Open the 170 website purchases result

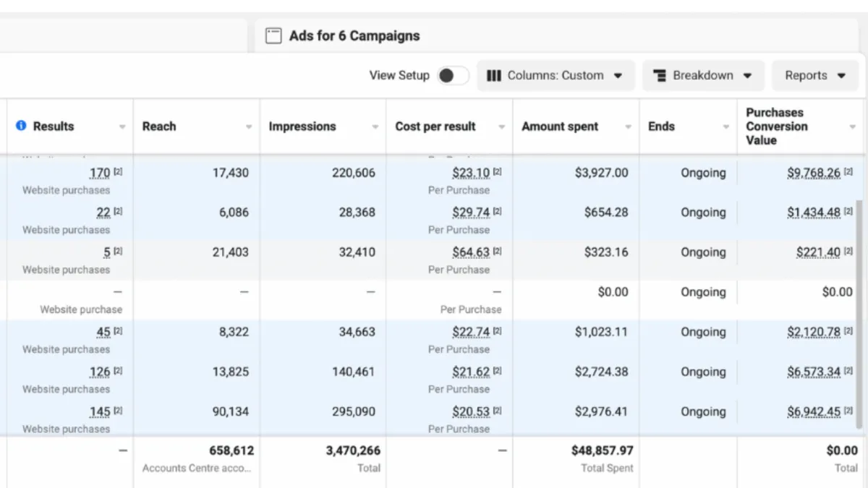(x=100, y=173)
